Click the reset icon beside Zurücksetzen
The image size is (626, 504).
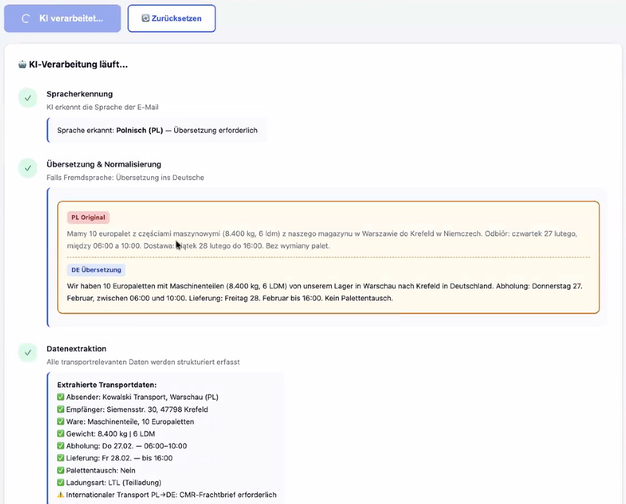145,18
